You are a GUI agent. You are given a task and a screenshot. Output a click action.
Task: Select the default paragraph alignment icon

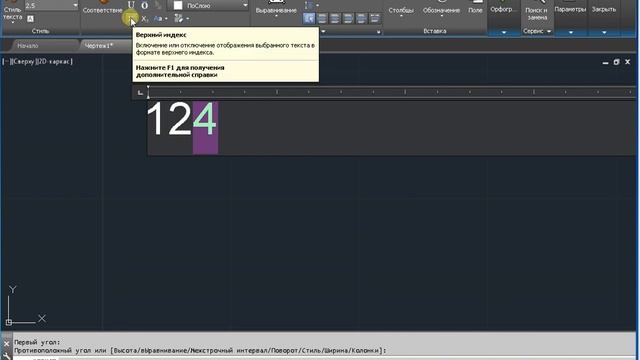click(x=309, y=18)
